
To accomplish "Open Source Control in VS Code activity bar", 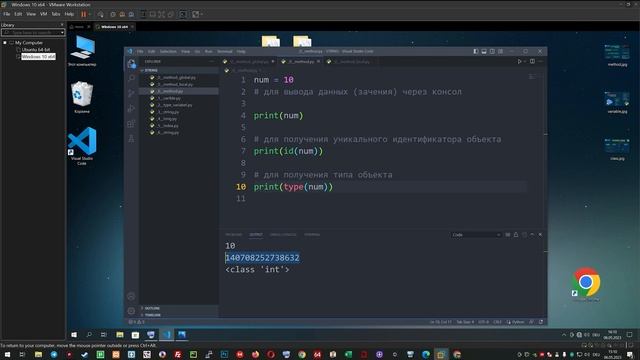I will pyautogui.click(x=131, y=93).
